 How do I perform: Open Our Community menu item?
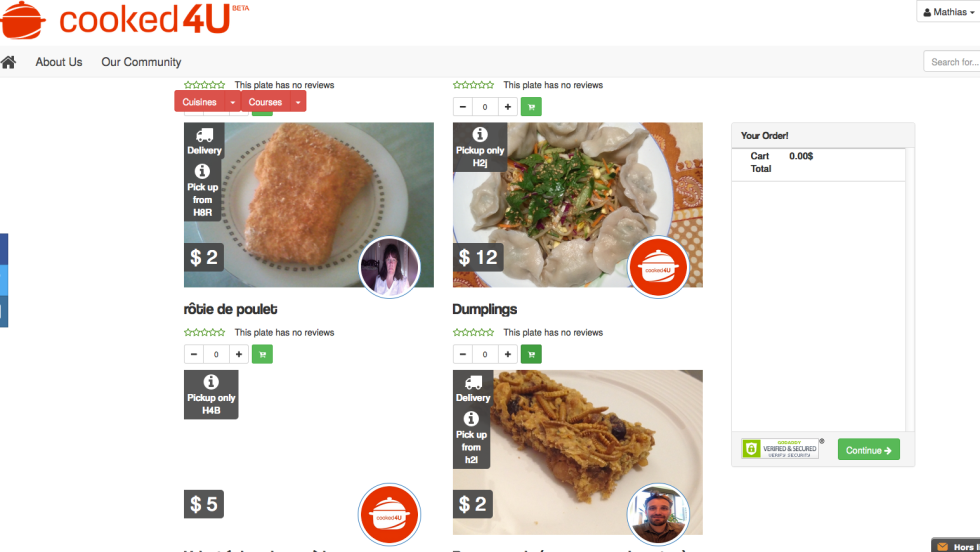[141, 62]
